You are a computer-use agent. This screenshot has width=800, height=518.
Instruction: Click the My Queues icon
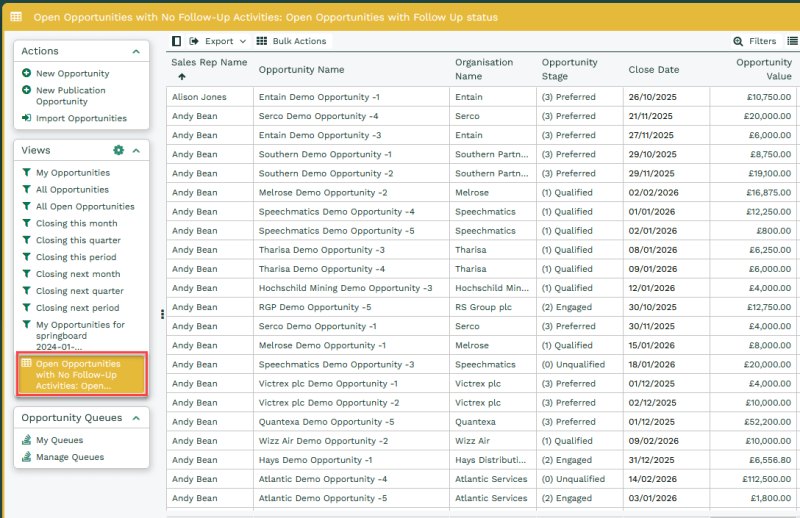click(26, 440)
